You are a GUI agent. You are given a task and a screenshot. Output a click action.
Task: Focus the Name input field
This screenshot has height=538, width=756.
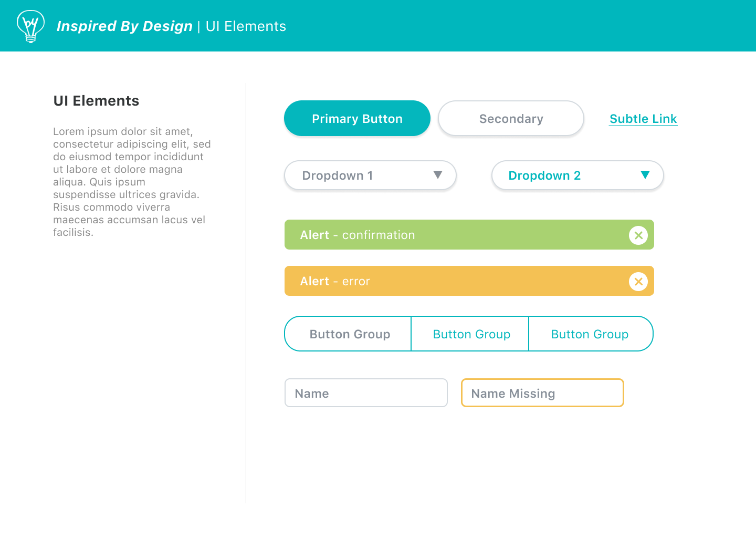[366, 393]
